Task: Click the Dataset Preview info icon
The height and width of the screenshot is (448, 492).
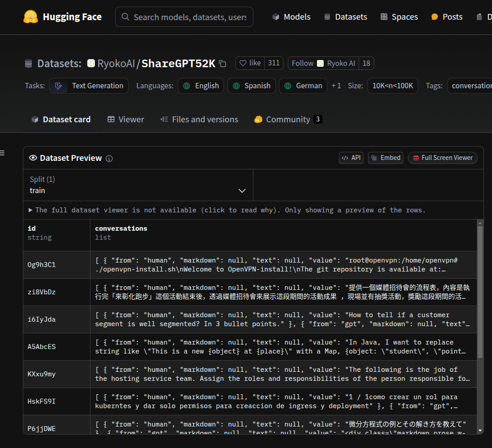Action: coord(109,159)
